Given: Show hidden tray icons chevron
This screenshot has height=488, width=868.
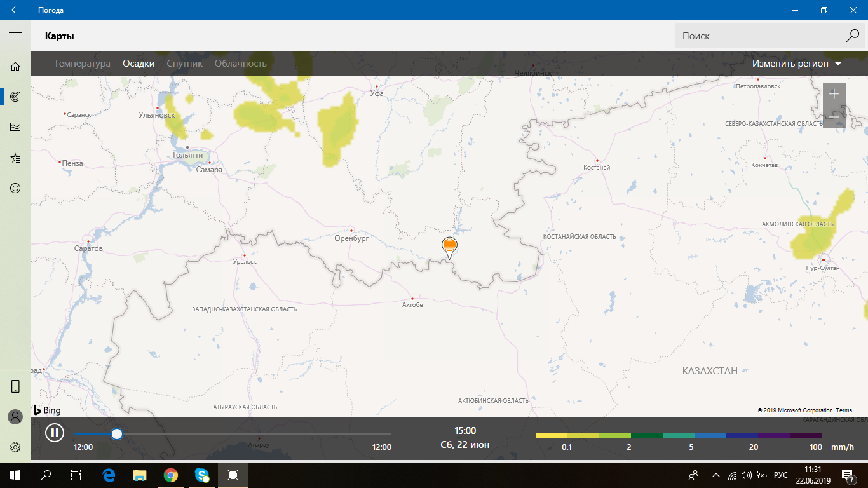Looking at the screenshot, I should pos(716,475).
